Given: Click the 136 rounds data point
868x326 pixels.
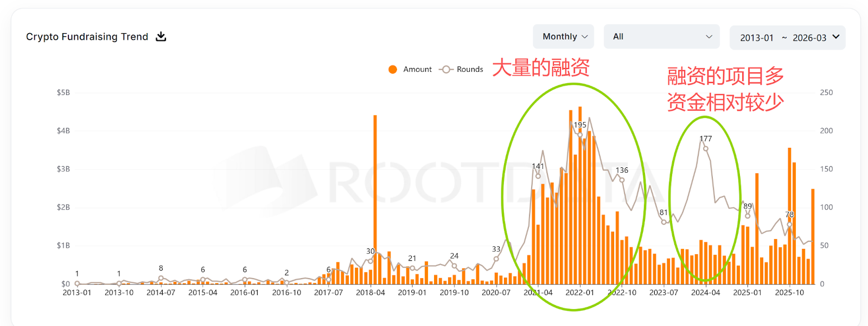Looking at the screenshot, I should (622, 180).
